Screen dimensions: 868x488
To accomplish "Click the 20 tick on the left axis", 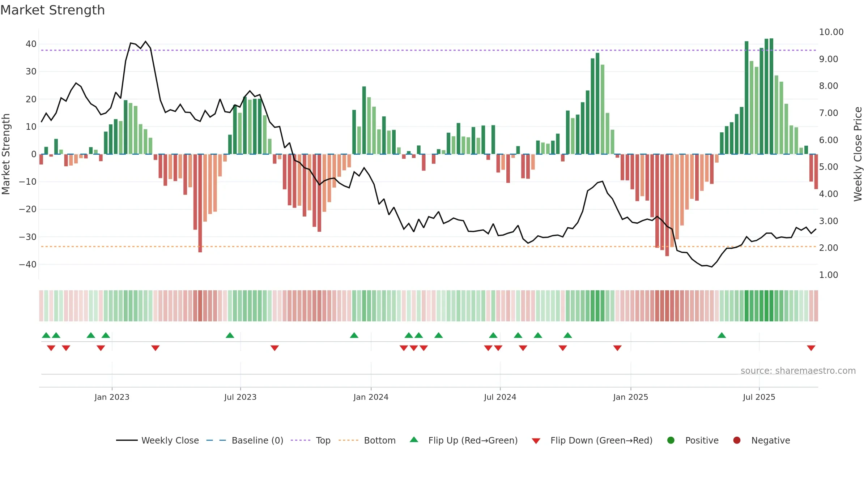I will (x=31, y=99).
